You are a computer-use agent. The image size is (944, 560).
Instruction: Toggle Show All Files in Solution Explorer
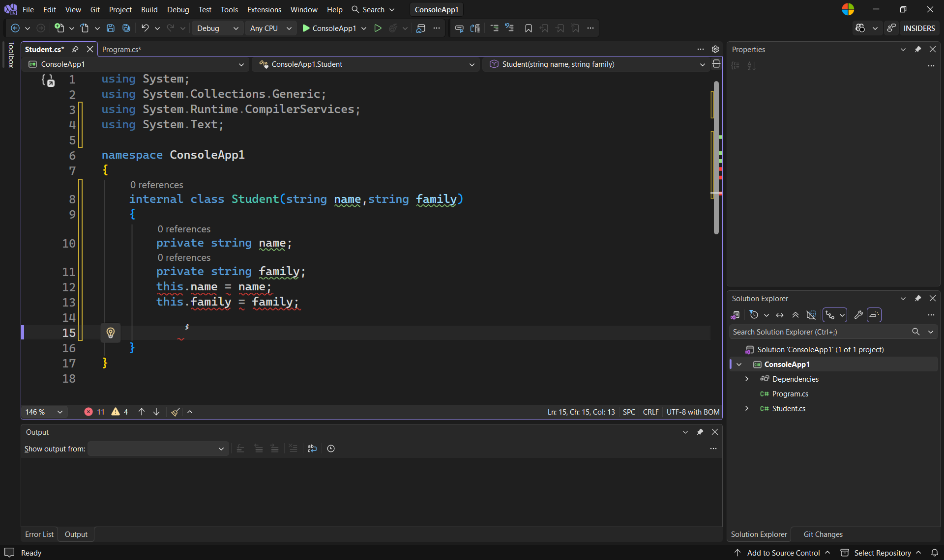pos(811,315)
